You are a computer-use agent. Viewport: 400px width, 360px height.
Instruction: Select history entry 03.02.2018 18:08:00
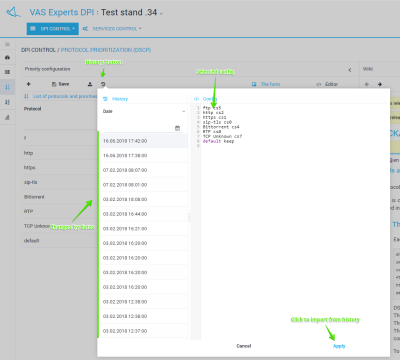[144, 199]
